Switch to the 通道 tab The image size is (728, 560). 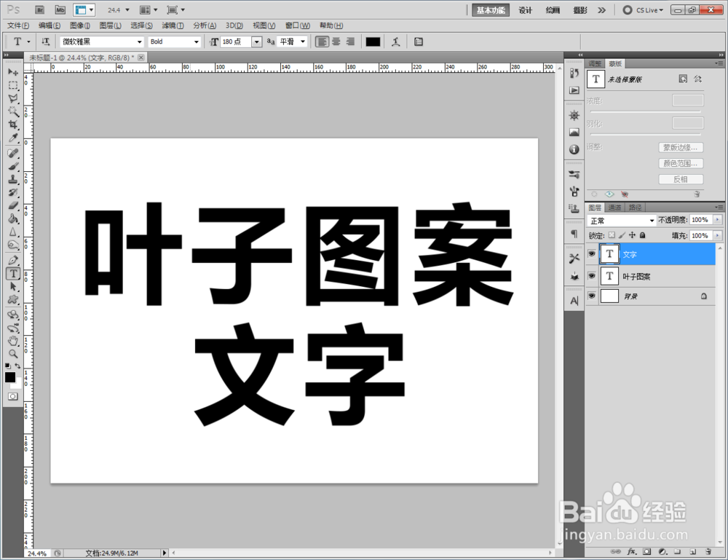pos(614,208)
